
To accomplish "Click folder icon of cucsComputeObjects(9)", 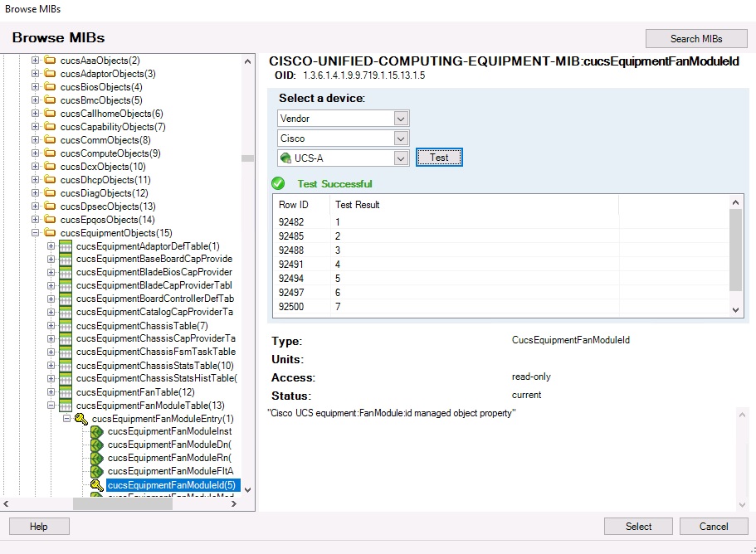I will [x=50, y=153].
